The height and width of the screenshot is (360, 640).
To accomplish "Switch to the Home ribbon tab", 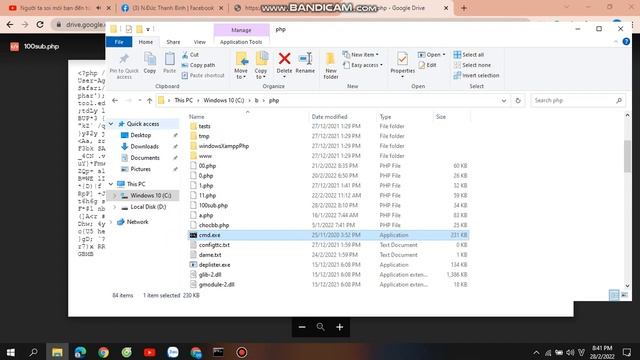I will tap(146, 42).
